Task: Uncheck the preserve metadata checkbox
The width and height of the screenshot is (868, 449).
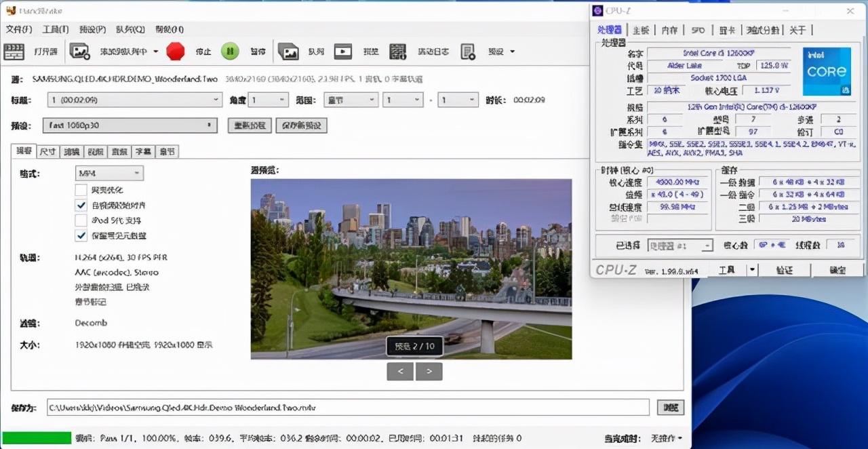Action: pyautogui.click(x=79, y=237)
